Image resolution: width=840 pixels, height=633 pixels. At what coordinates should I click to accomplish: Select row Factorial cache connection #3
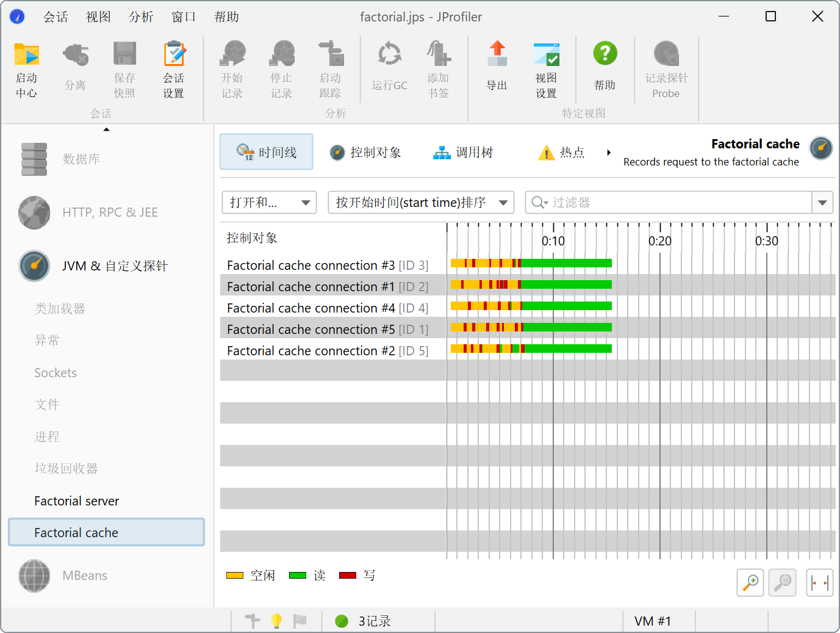click(528, 265)
